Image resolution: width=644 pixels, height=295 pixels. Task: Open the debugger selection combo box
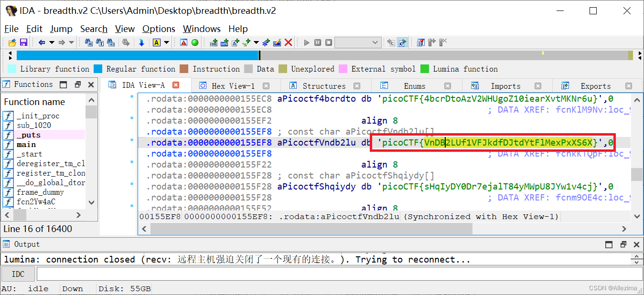click(358, 42)
